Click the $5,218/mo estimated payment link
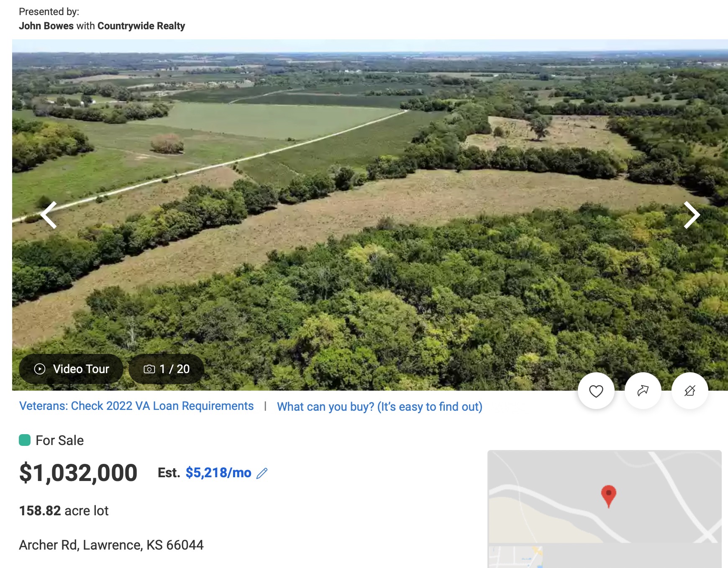 point(218,473)
